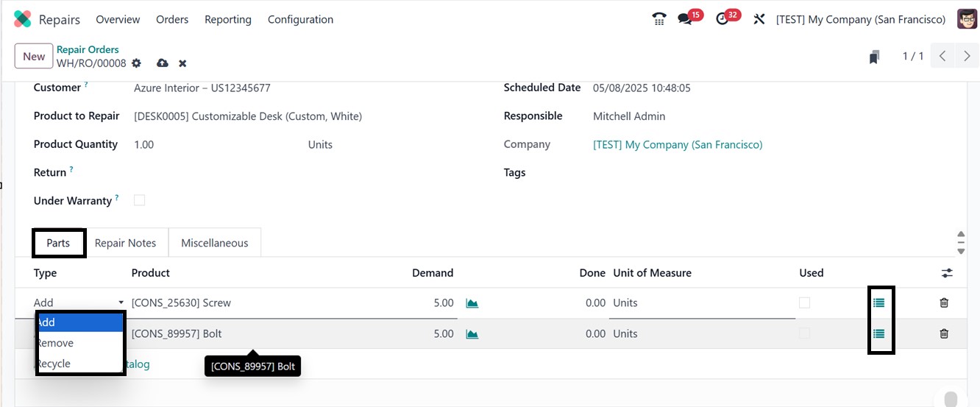Choose Recycle from the Type dropdown
The width and height of the screenshot is (980, 407).
(54, 364)
